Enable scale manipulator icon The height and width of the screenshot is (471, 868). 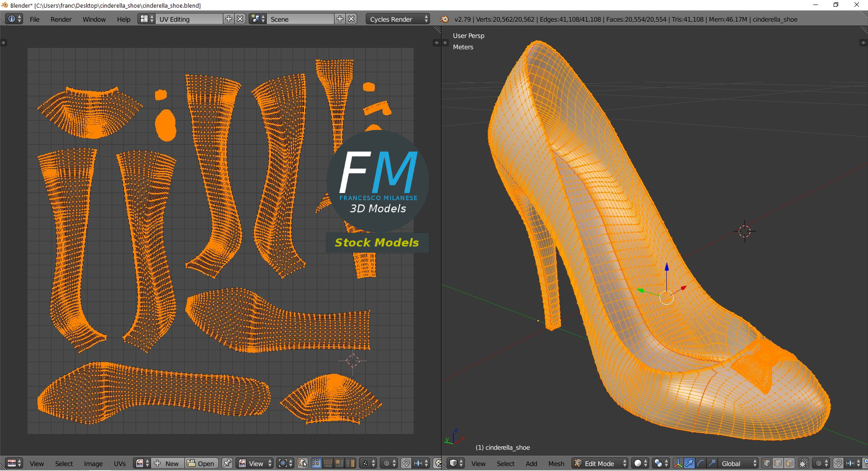point(712,463)
